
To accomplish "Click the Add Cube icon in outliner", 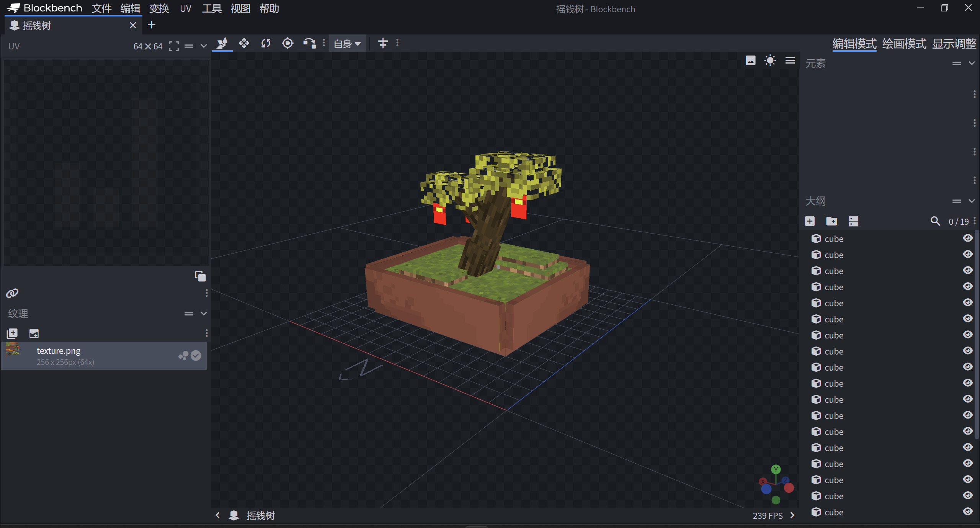I will [x=810, y=221].
